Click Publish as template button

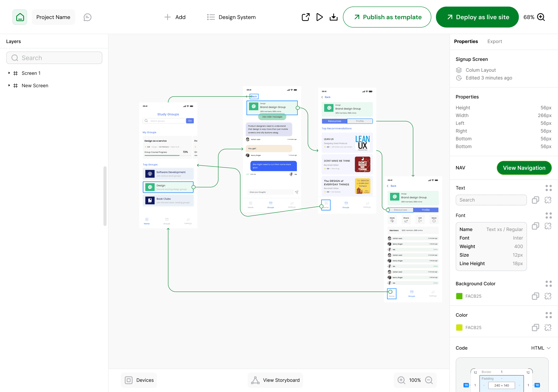pyautogui.click(x=387, y=17)
